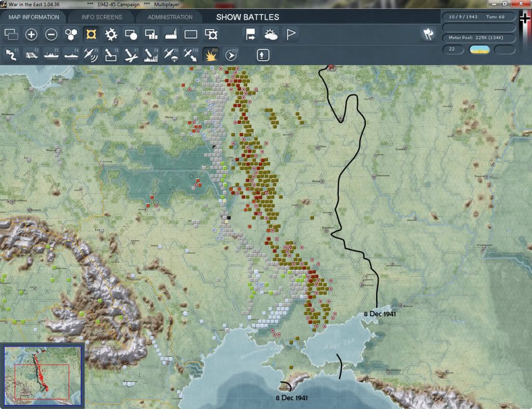Click the Motor Pool 225K (134K) readout
The width and height of the screenshot is (532, 409).
click(478, 37)
